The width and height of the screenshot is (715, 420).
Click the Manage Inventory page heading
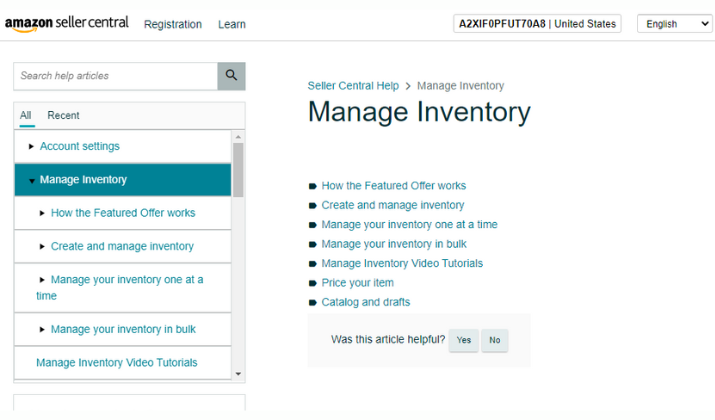420,112
